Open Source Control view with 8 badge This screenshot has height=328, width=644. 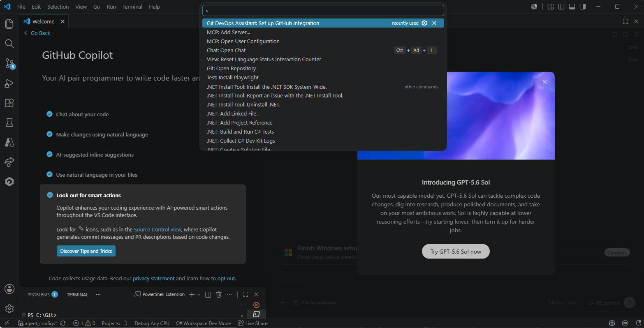pos(9,64)
